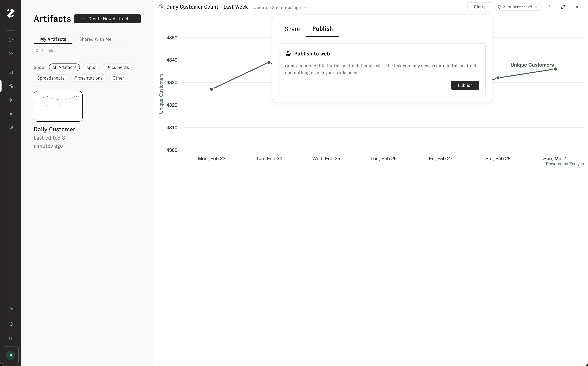
Task: Switch to the Share tab in popup
Action: click(x=292, y=29)
